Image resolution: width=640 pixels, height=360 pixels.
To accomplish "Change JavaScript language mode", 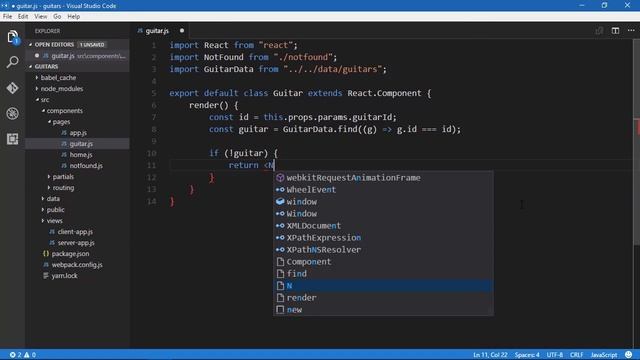I will pos(604,355).
